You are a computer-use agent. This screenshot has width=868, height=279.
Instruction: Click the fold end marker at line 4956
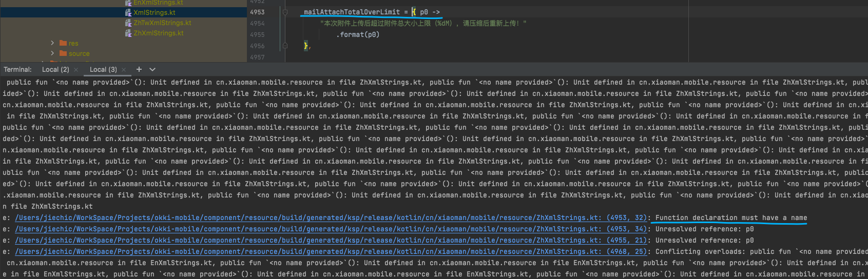[285, 46]
